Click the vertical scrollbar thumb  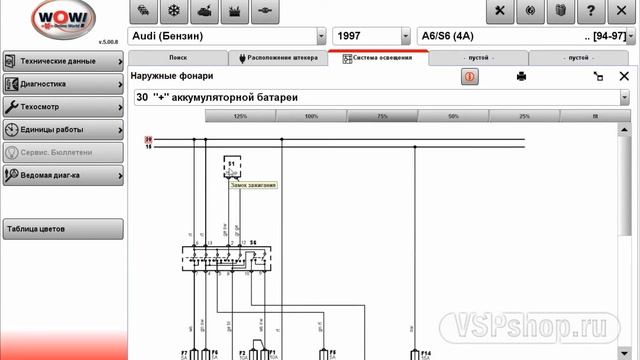point(624,186)
